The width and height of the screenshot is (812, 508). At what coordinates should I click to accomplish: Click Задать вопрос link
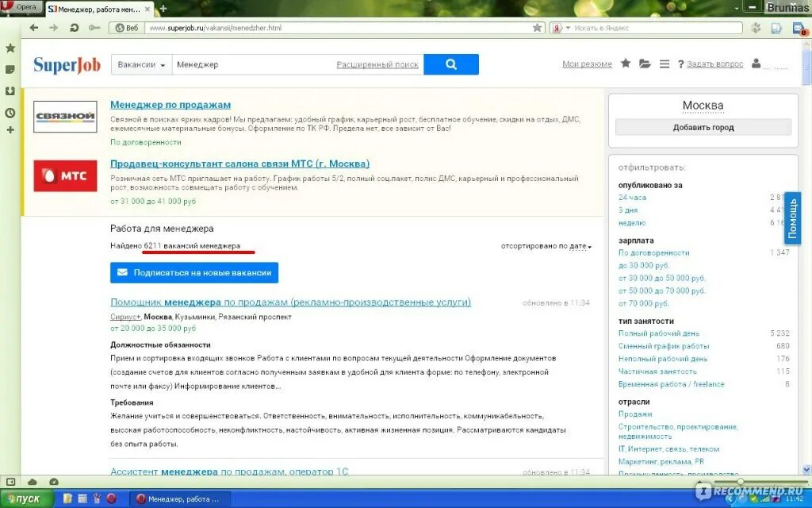coord(714,64)
